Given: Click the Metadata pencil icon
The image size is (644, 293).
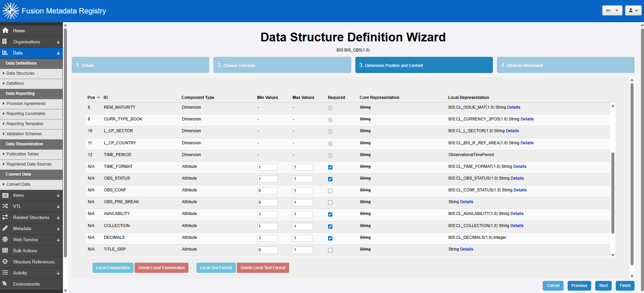Looking at the screenshot, I should (x=5, y=228).
